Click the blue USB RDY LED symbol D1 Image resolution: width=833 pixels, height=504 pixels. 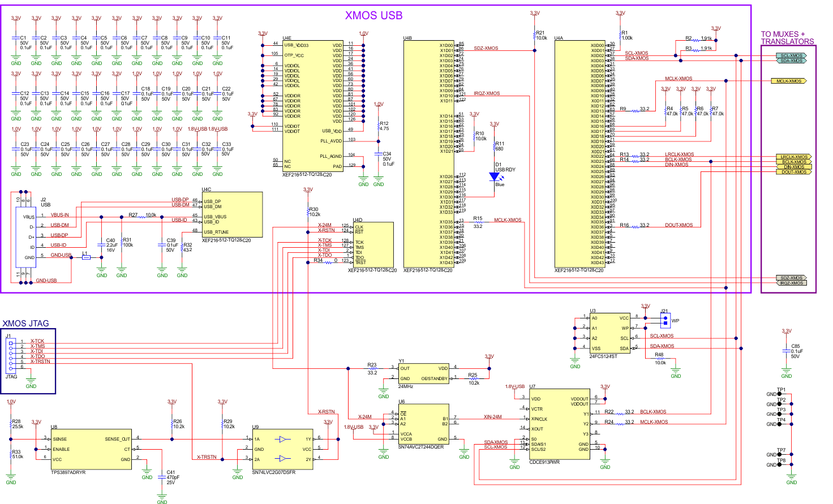495,177
